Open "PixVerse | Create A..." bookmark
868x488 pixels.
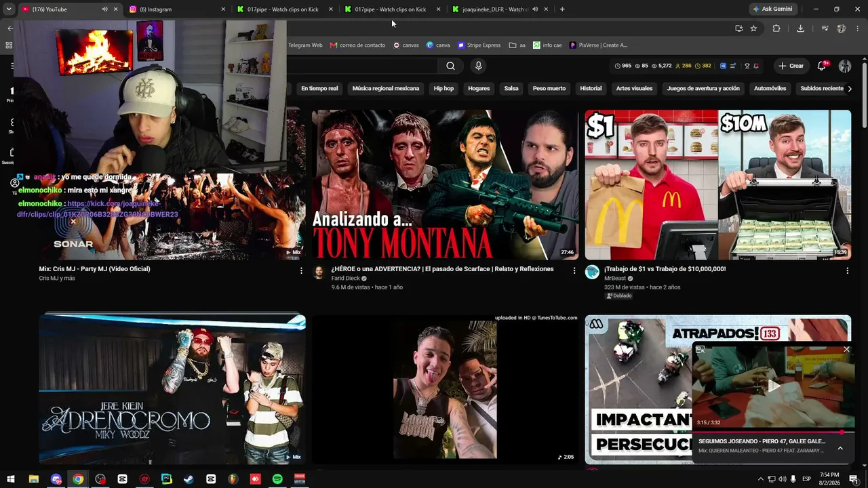pyautogui.click(x=599, y=45)
